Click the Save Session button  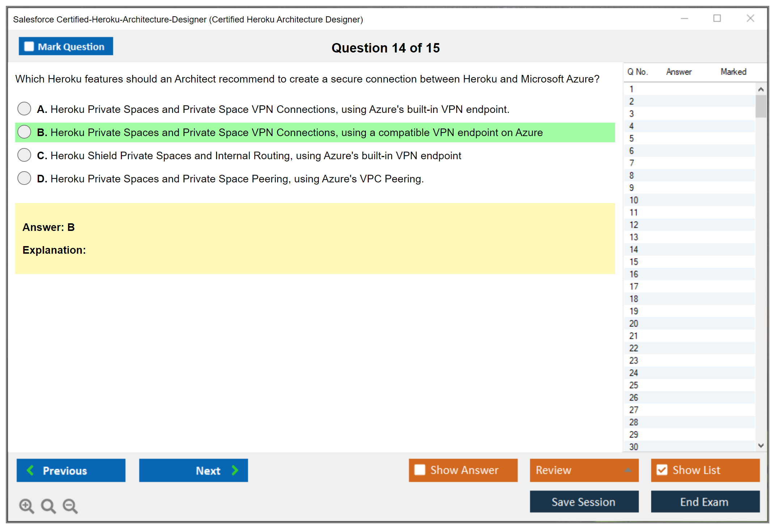click(x=584, y=502)
